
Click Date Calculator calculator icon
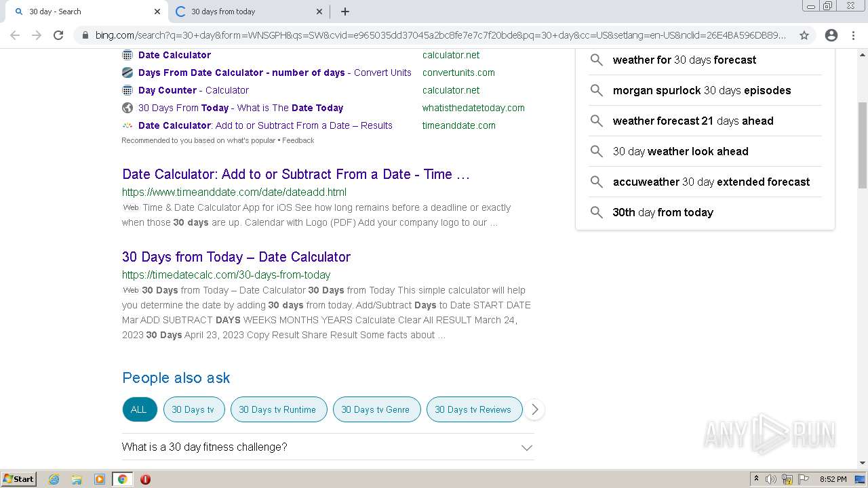127,55
